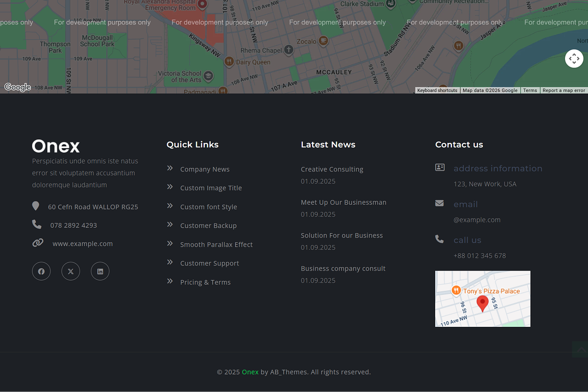This screenshot has width=588, height=392.
Task: Click the Zocalo restaurant marker on the map
Action: click(323, 41)
